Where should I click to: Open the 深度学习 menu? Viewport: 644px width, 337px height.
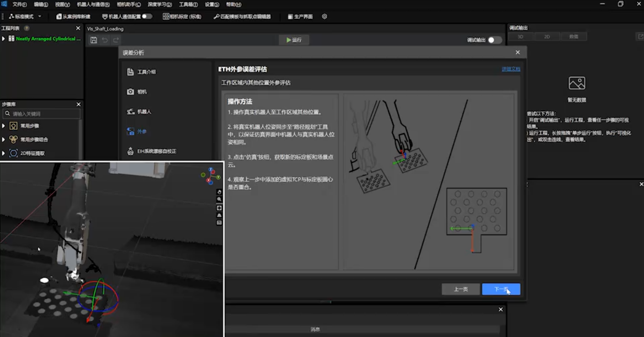pos(160,4)
